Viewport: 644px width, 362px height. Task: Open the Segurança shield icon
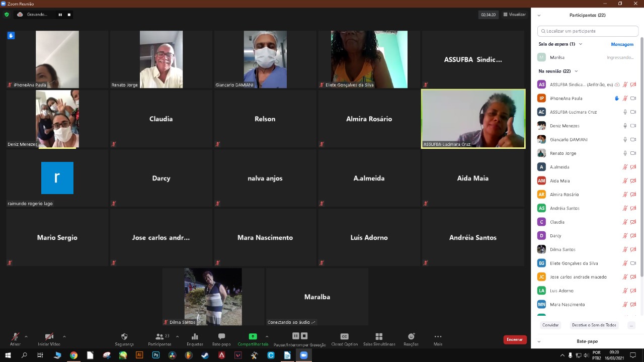(124, 336)
